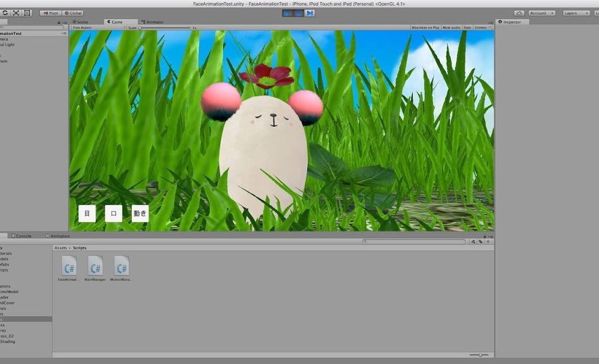Select the EventSystem object in Hierarchy
The width and height of the screenshot is (599, 364).
(x=4, y=61)
